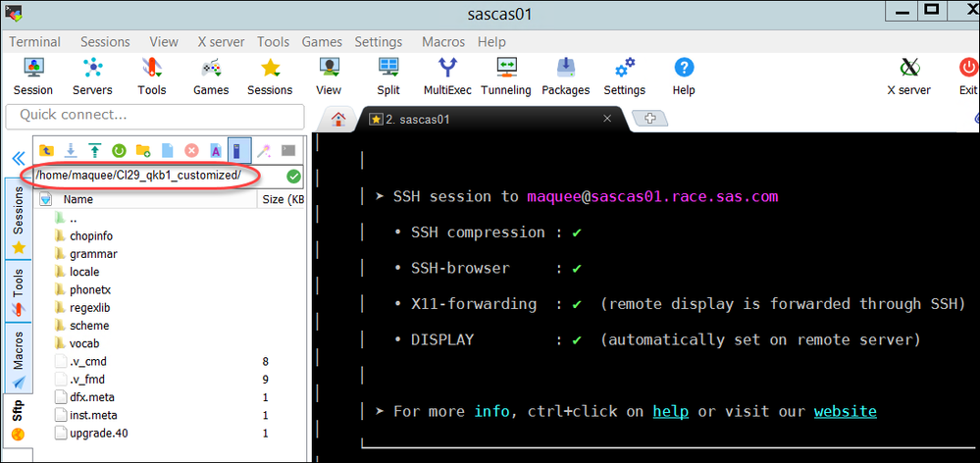Click the Help question mark icon
The width and height of the screenshot is (980, 463).
click(x=684, y=77)
